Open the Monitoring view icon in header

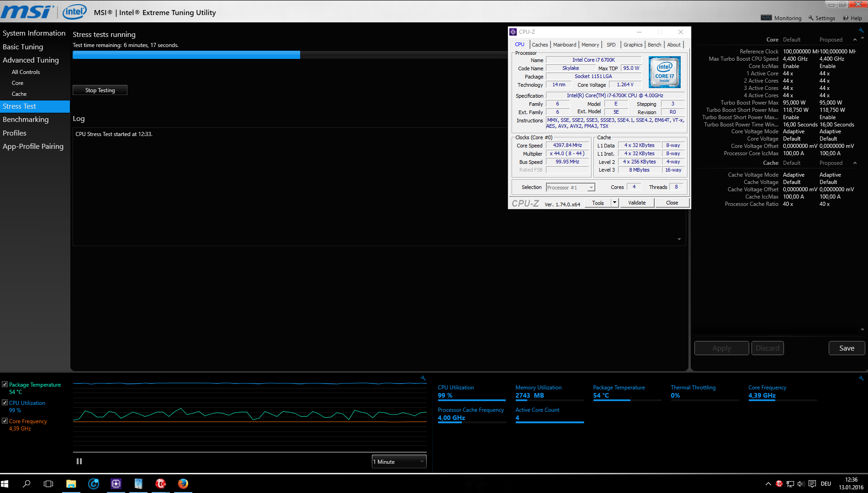click(x=766, y=18)
